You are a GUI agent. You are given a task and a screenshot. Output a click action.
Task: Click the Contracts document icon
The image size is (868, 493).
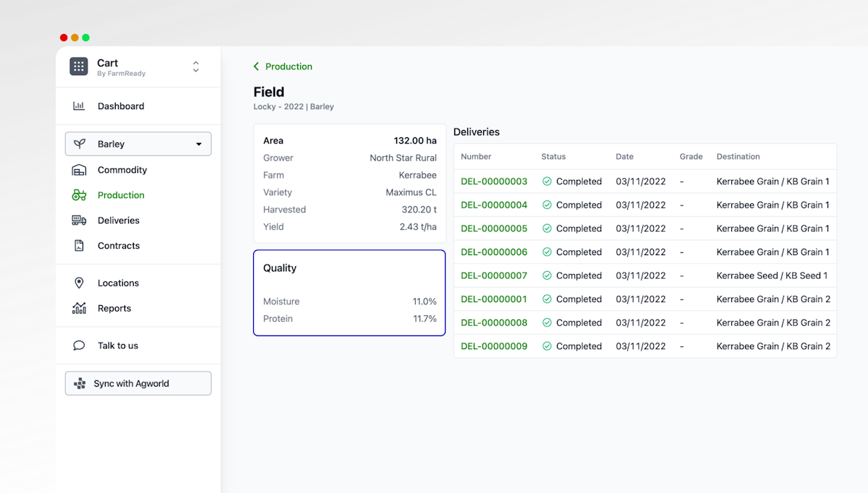click(x=79, y=246)
